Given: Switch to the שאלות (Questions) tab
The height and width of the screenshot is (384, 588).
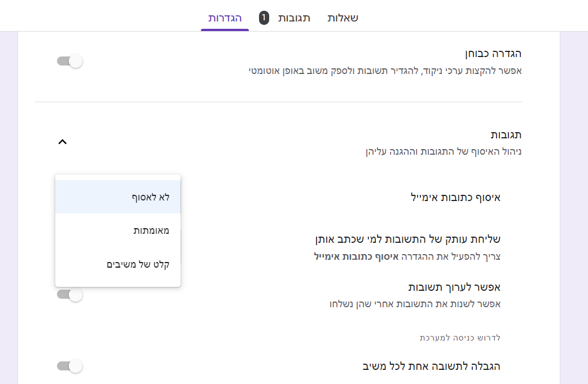Looking at the screenshot, I should click(343, 18).
